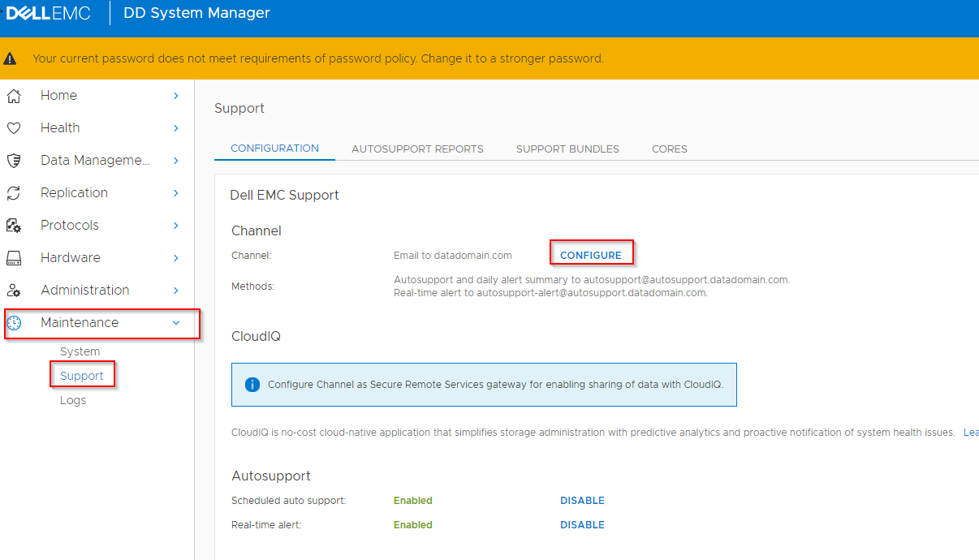The height and width of the screenshot is (560, 979).
Task: Select SUPPORT BUNDLES tab
Action: pyautogui.click(x=567, y=149)
